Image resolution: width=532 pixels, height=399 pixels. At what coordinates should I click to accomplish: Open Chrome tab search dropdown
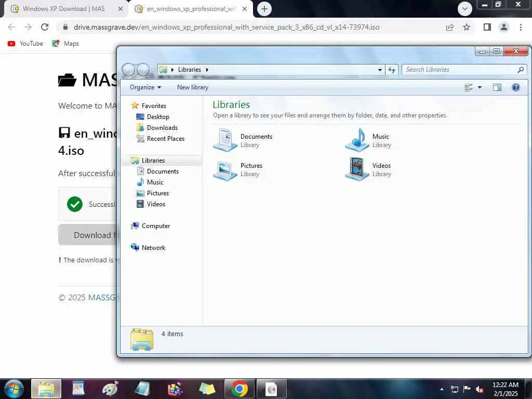click(465, 9)
